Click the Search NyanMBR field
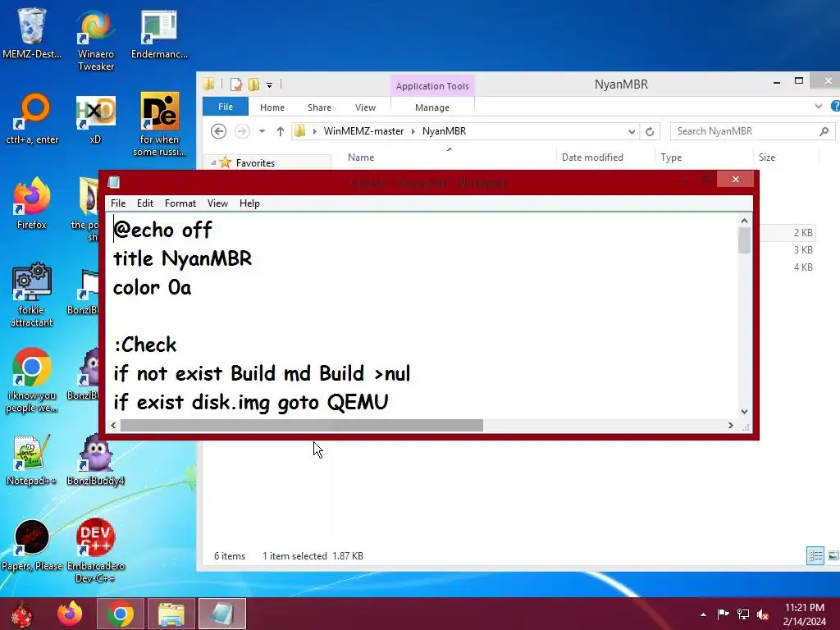The width and height of the screenshot is (840, 630). tap(752, 131)
